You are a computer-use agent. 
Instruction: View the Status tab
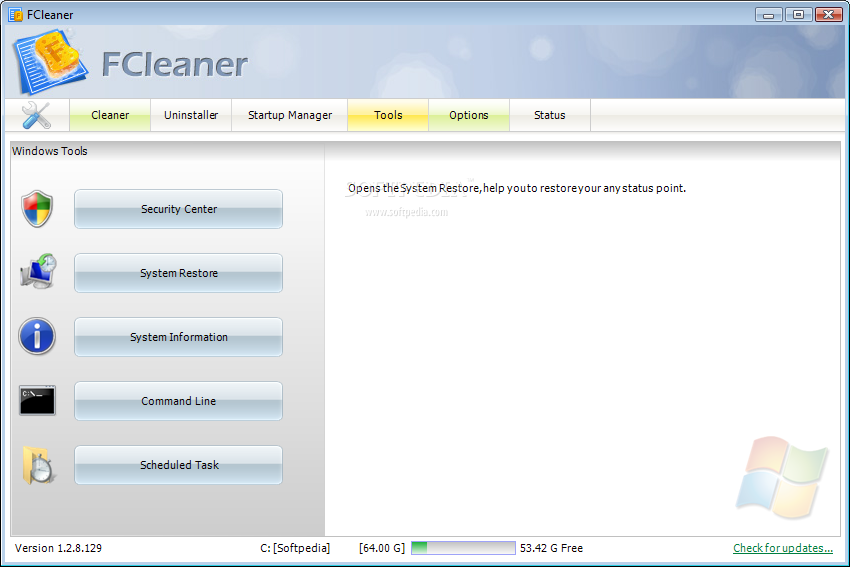coord(550,115)
